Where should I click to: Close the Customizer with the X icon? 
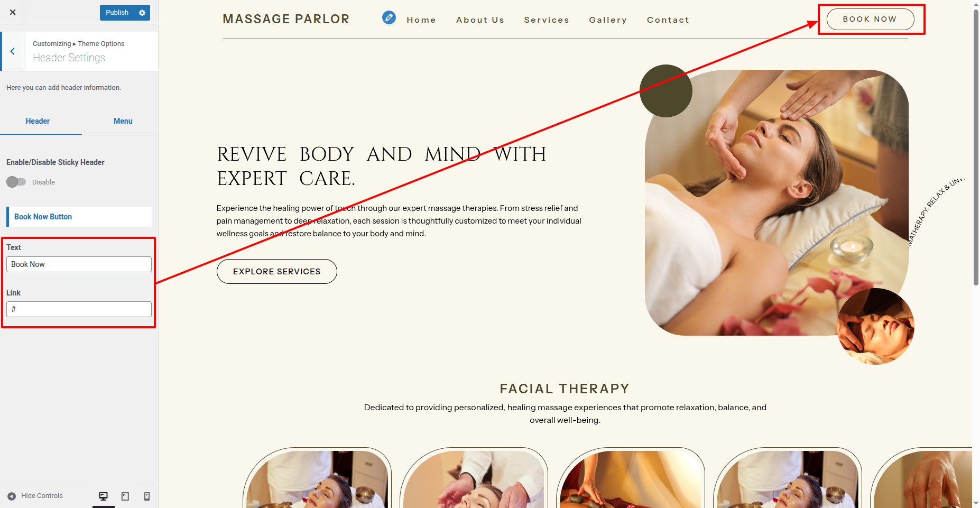(x=13, y=12)
